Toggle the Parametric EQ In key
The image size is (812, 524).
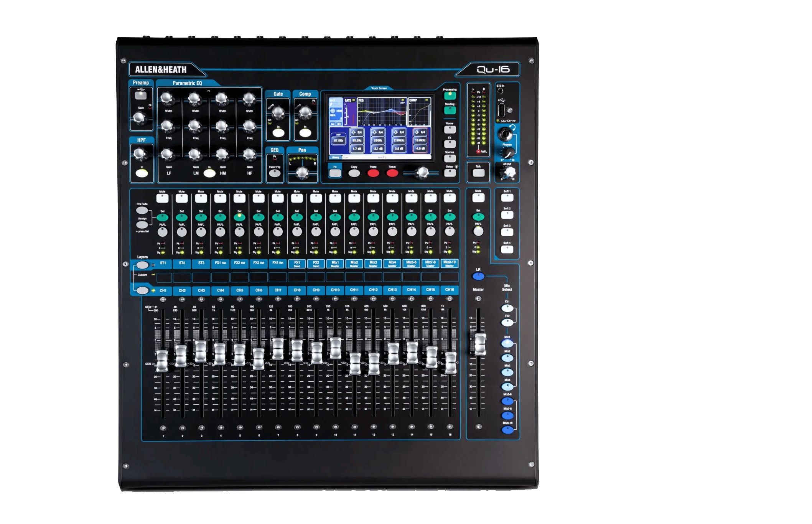pos(209,173)
